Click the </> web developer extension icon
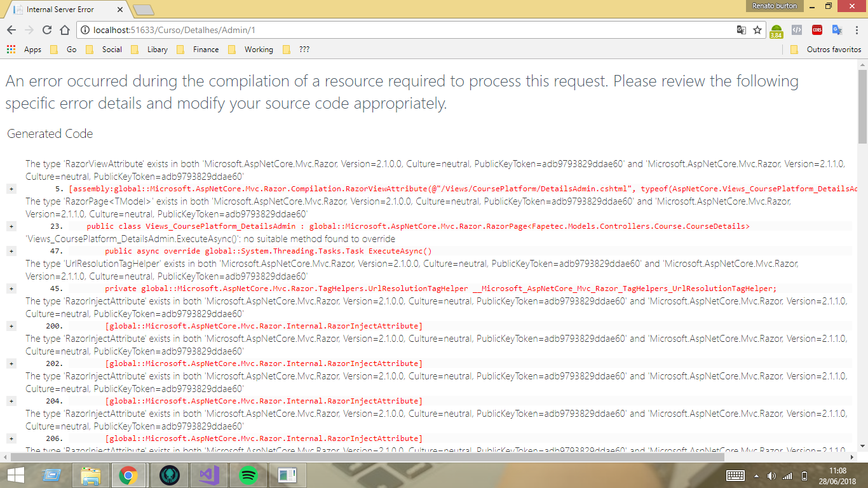The image size is (868, 488). coord(796,30)
